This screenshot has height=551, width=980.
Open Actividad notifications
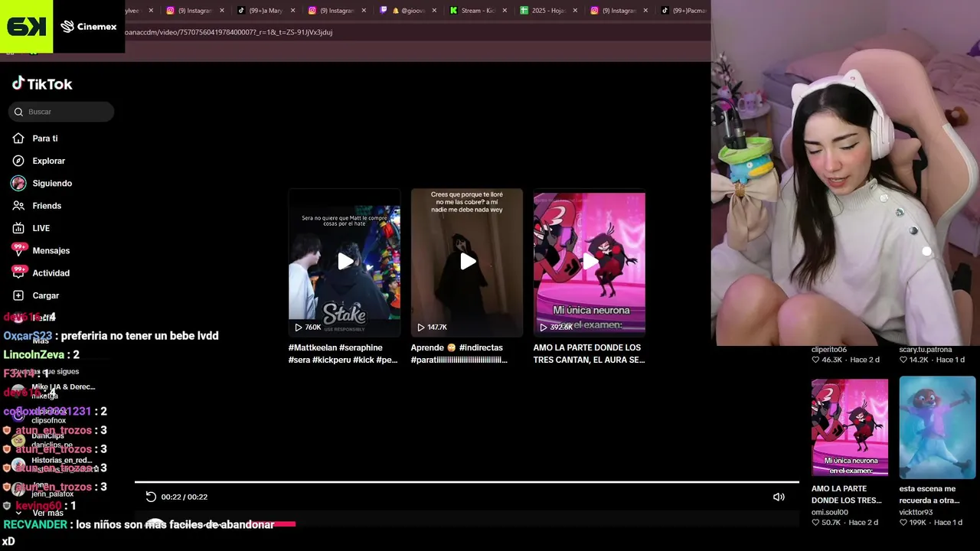(x=41, y=272)
